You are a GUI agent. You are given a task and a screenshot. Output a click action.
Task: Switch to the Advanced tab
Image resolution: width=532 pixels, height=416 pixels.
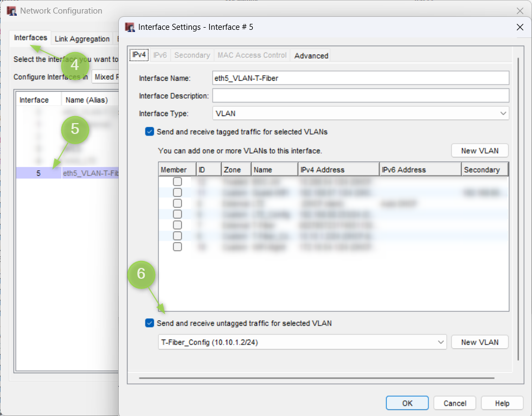[x=311, y=55]
